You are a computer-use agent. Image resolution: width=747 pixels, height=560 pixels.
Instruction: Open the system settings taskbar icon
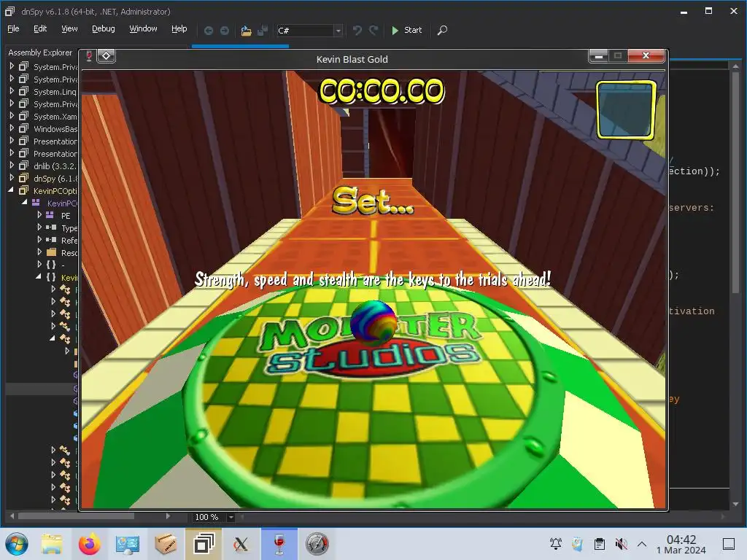[127, 544]
